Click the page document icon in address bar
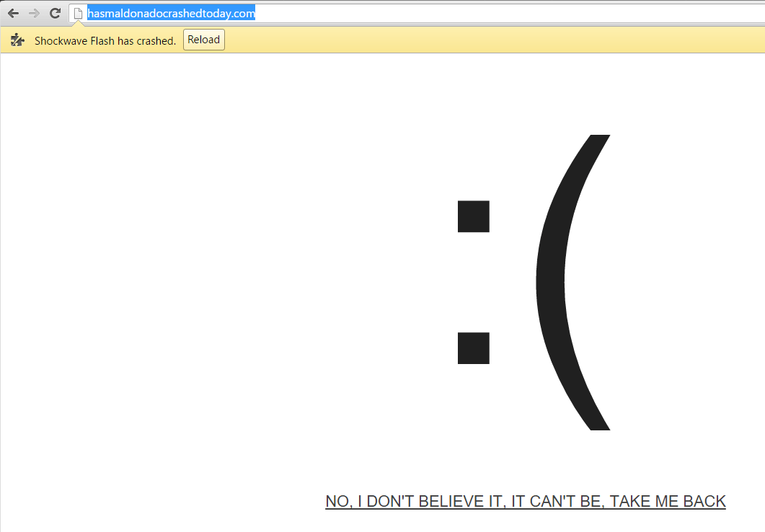 click(79, 13)
